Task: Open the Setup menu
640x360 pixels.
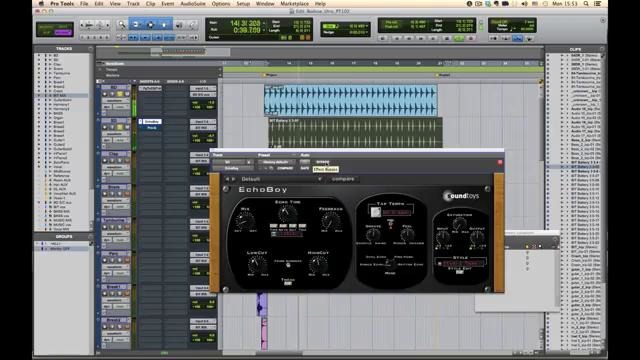Action: [x=243, y=4]
